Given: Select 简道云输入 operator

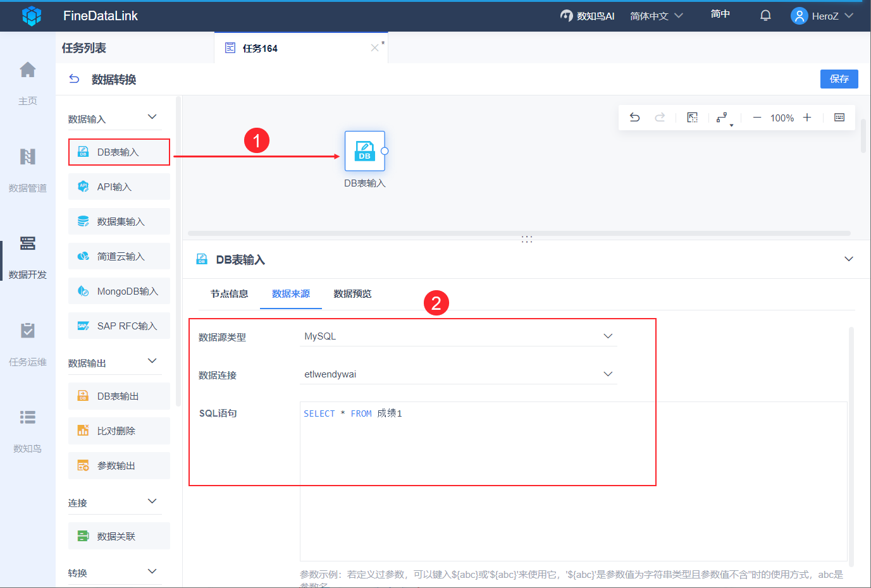Looking at the screenshot, I should pyautogui.click(x=119, y=256).
